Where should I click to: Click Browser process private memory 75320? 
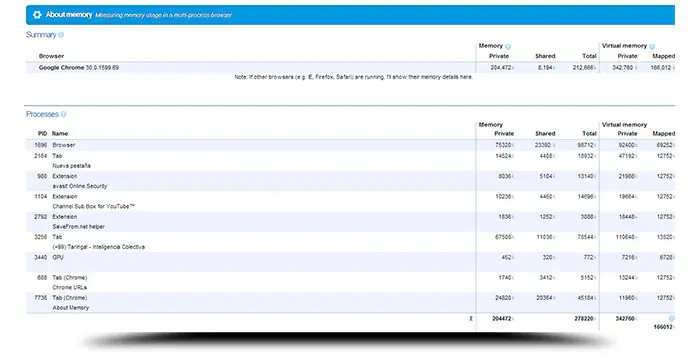pos(503,145)
